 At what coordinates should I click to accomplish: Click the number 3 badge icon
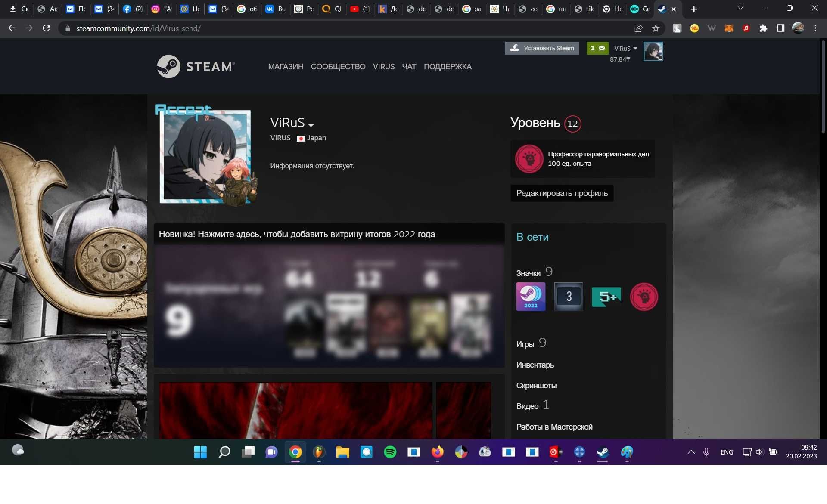point(569,297)
